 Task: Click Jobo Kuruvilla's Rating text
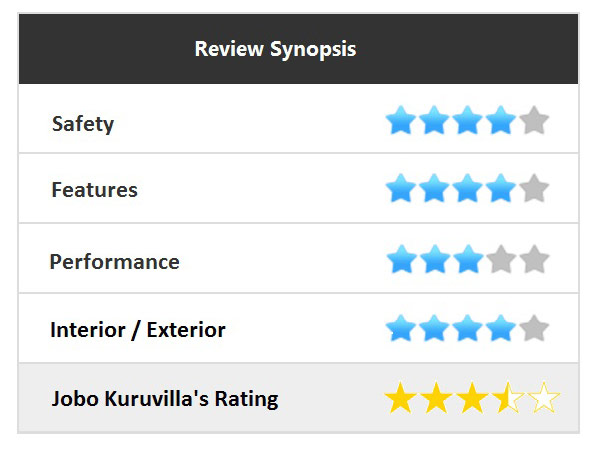pyautogui.click(x=165, y=400)
